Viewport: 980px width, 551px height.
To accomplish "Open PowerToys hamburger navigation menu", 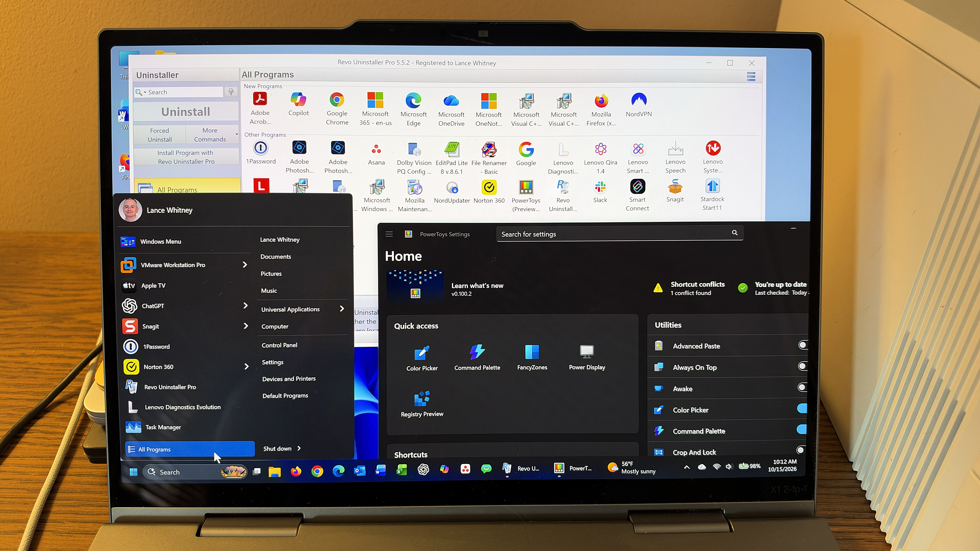I will pos(389,234).
